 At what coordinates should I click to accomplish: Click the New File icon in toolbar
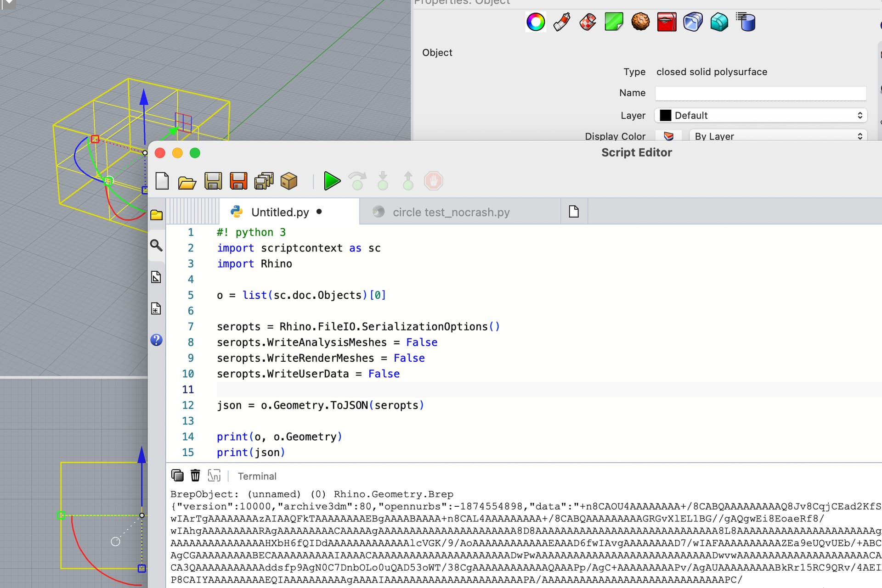coord(162,181)
